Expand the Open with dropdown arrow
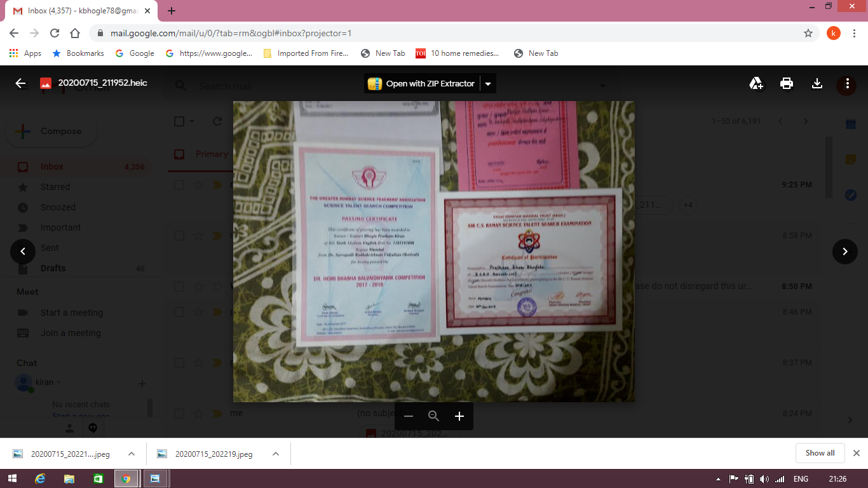 coord(488,83)
